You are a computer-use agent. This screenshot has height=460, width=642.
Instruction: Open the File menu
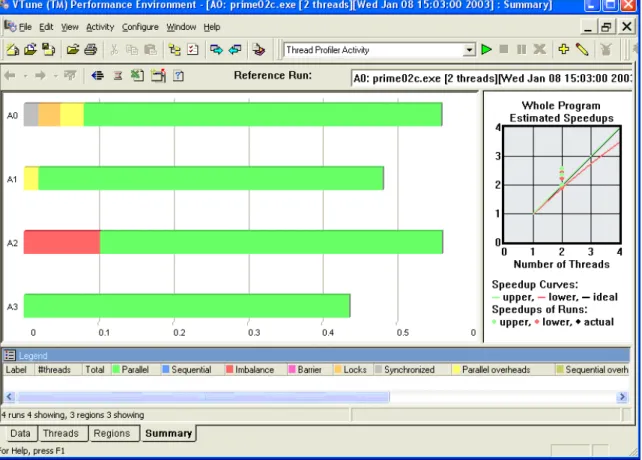(x=25, y=27)
